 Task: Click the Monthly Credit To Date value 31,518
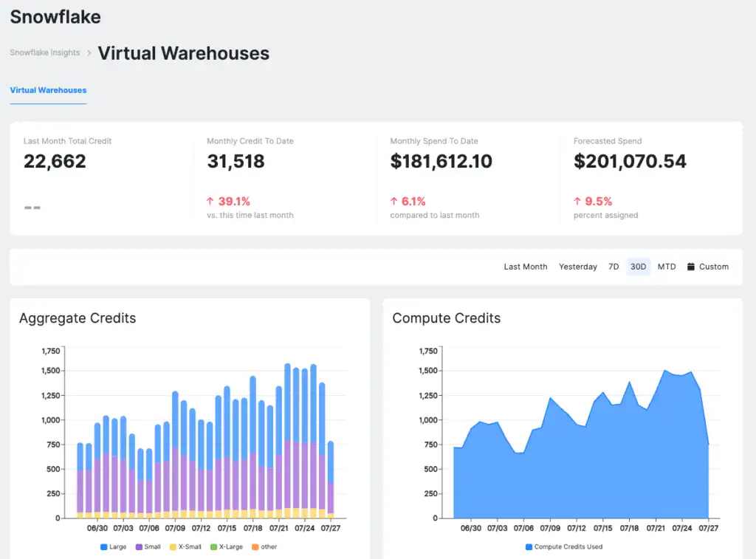tap(236, 161)
